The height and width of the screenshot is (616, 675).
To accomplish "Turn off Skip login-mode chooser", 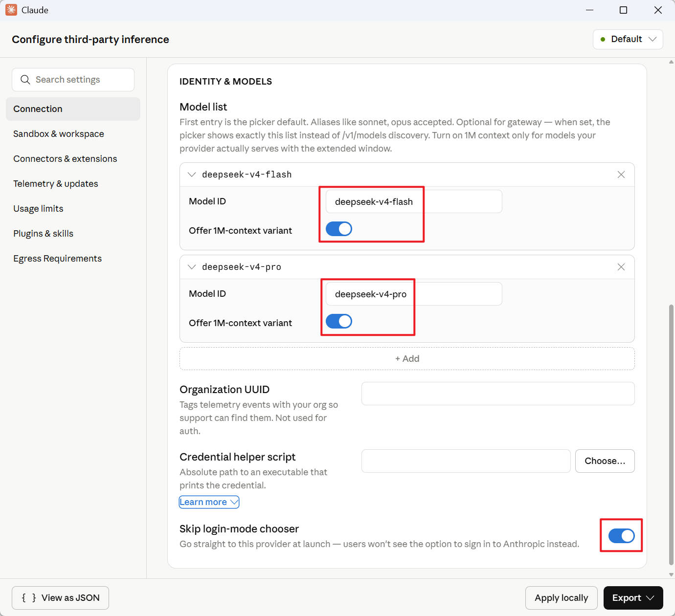I will (621, 536).
